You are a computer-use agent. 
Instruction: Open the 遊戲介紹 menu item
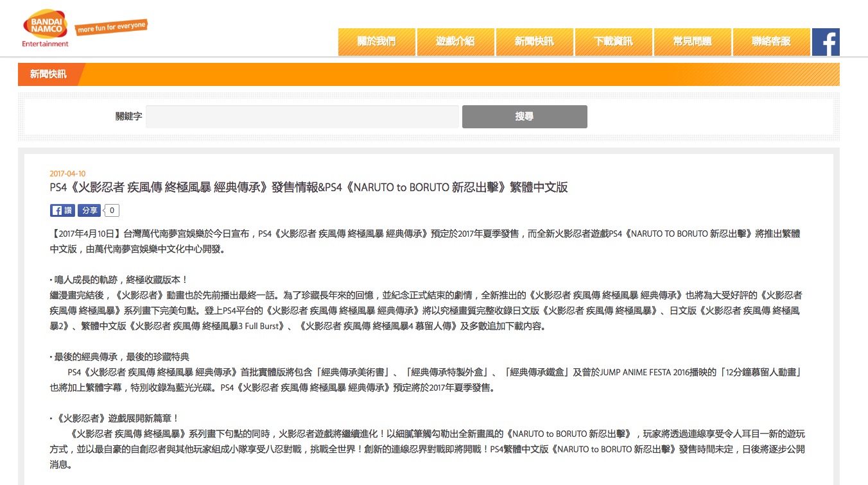(455, 42)
